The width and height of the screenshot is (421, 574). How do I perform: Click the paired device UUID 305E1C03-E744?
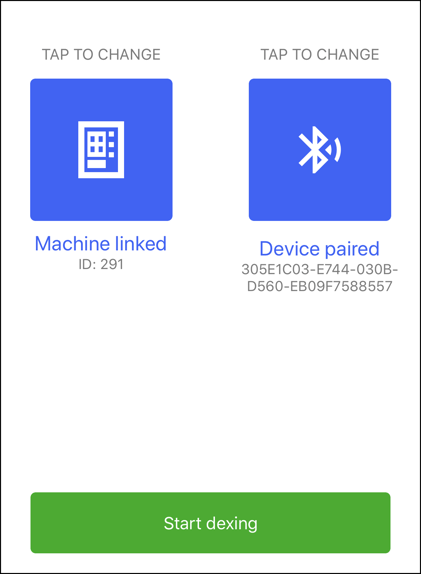(320, 270)
